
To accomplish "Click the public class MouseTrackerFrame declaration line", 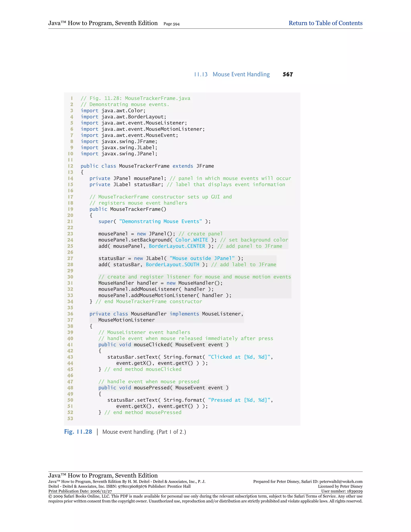I will coord(147,166).
